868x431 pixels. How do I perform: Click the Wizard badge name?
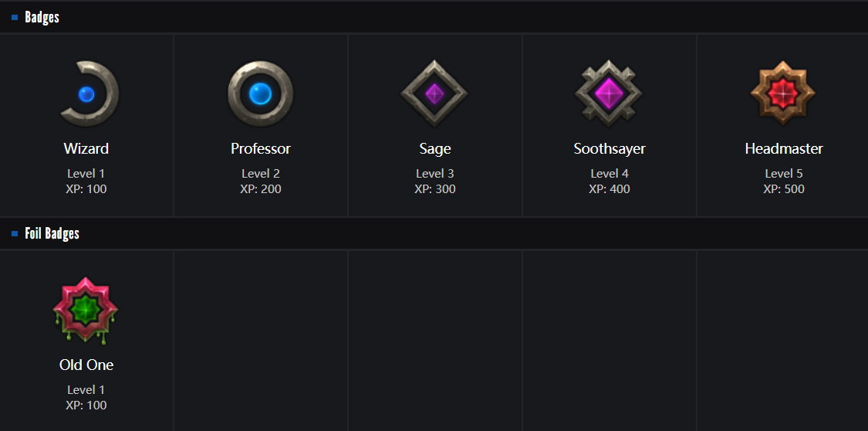coord(86,149)
